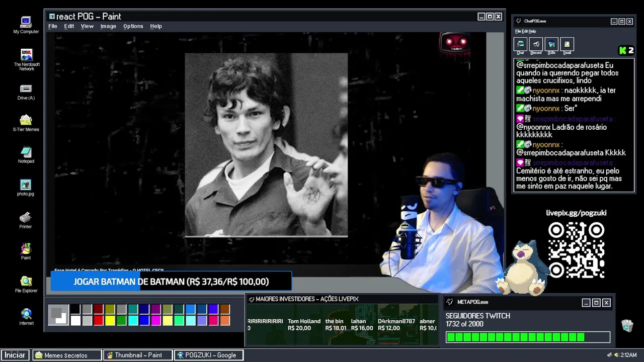Switch to Thumbnail – Paint taskbar item
Image resolution: width=644 pixels, height=362 pixels.
137,355
